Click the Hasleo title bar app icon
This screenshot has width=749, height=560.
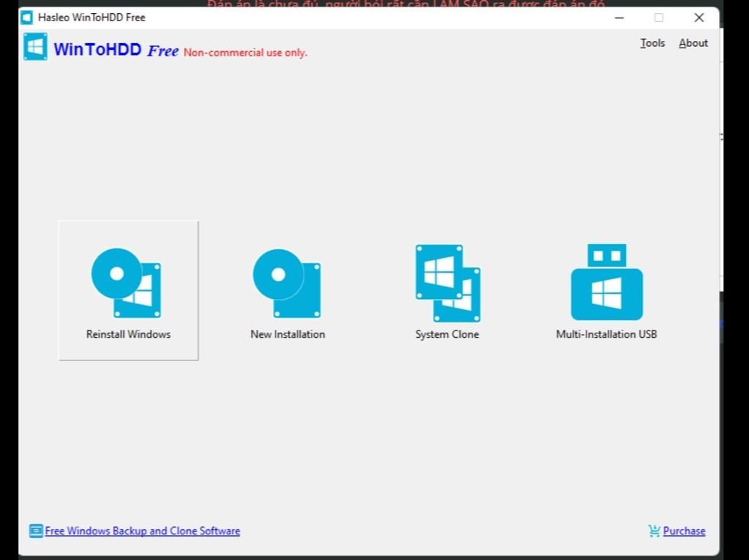(27, 18)
